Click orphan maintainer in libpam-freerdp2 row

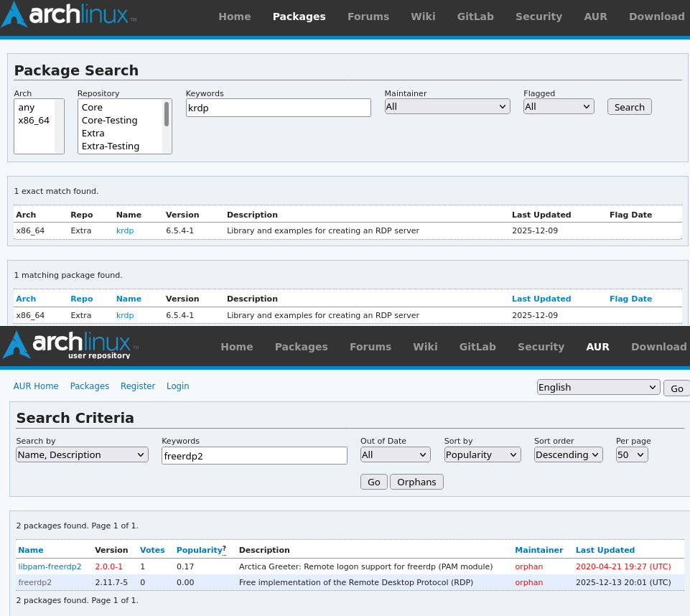tap(529, 566)
